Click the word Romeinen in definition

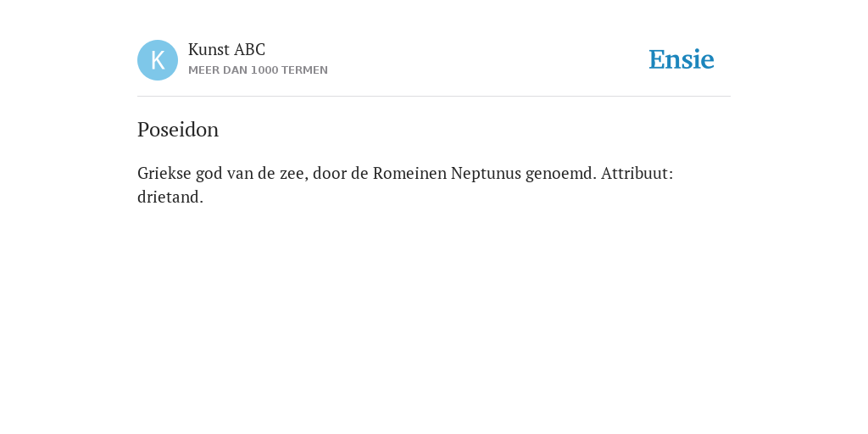tap(409, 173)
